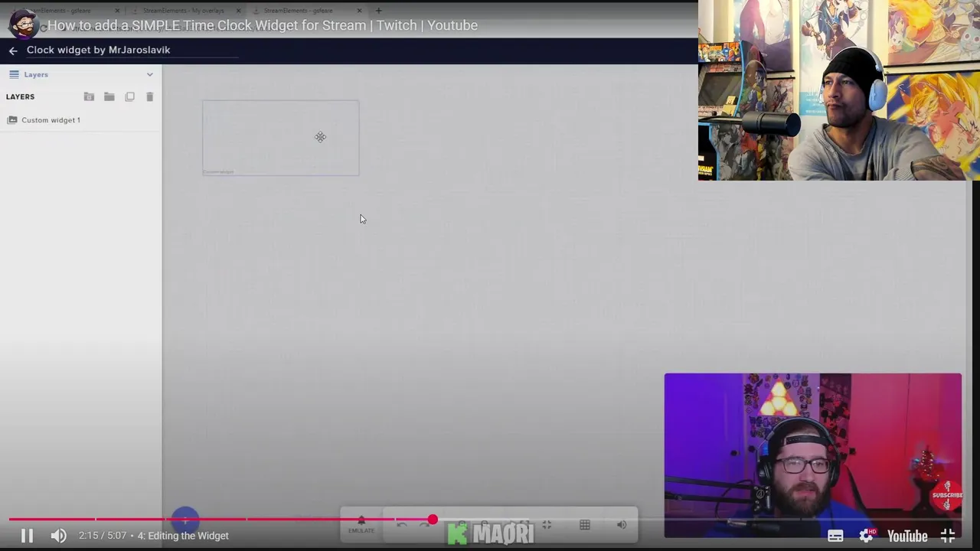Screen dimensions: 980x551
Task: Pause the YouTube video
Action: point(27,536)
